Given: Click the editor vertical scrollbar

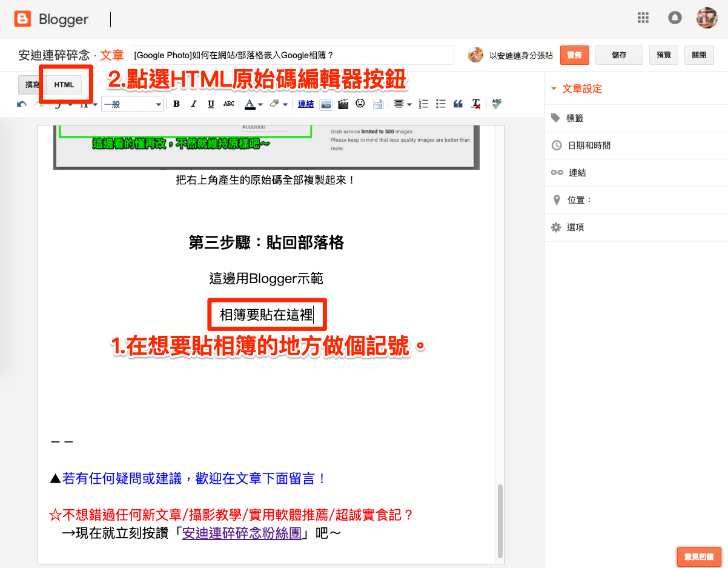Looking at the screenshot, I should (x=500, y=520).
